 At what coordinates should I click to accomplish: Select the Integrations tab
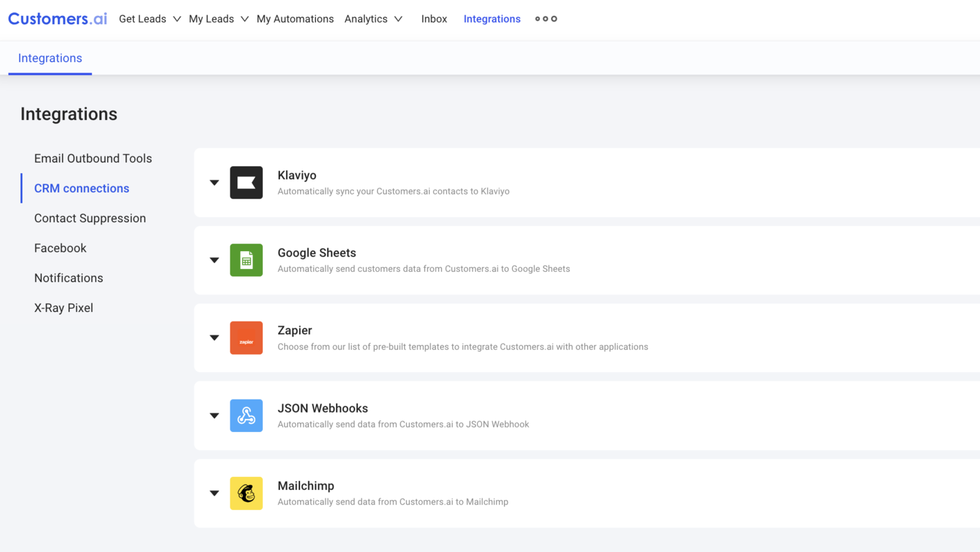pos(50,58)
